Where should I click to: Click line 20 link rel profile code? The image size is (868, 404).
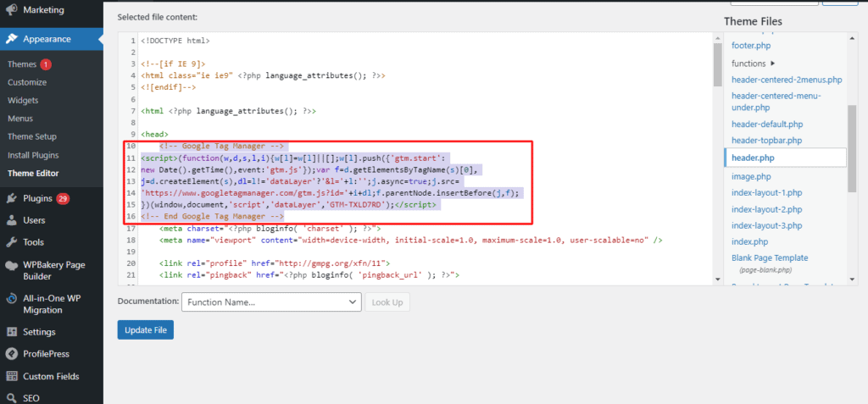tap(275, 263)
